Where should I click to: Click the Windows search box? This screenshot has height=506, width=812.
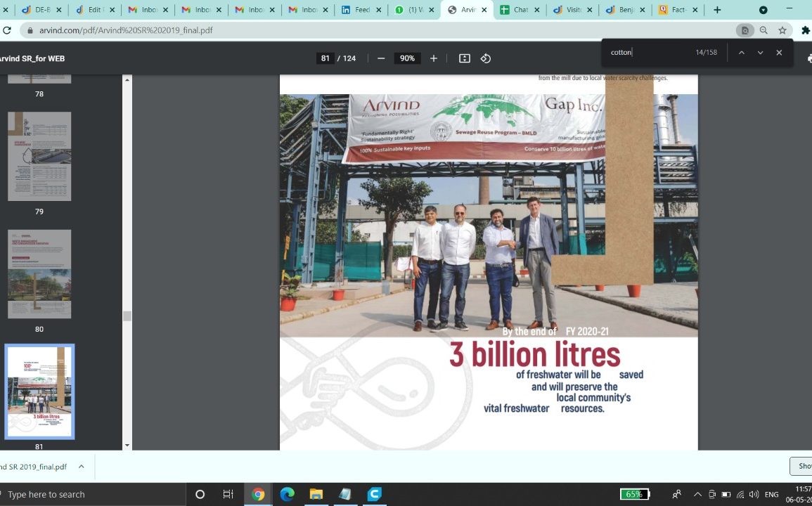pos(94,494)
